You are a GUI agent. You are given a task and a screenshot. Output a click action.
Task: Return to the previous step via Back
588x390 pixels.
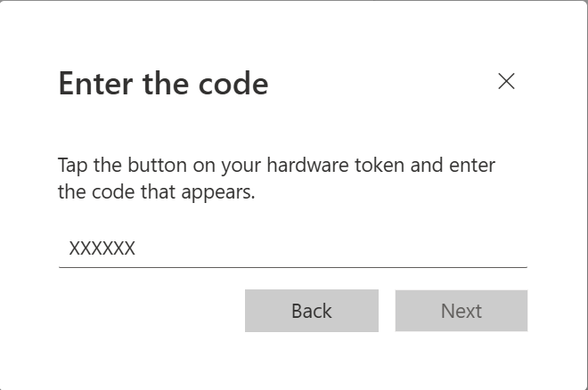312,311
